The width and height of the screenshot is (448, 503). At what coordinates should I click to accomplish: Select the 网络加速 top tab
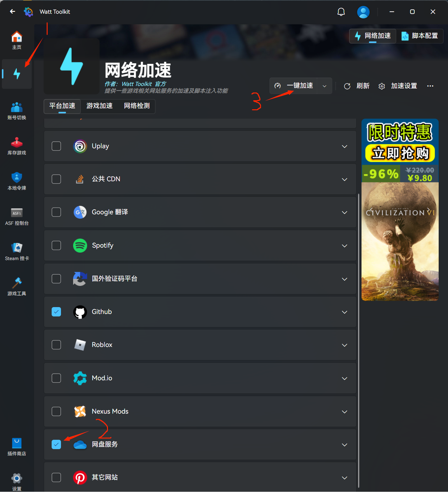click(373, 36)
